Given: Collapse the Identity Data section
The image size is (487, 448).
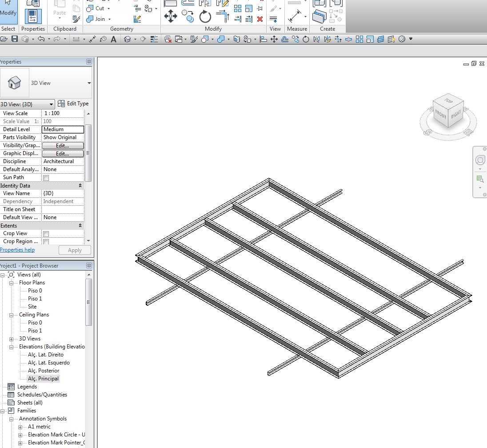Looking at the screenshot, I should [80, 186].
